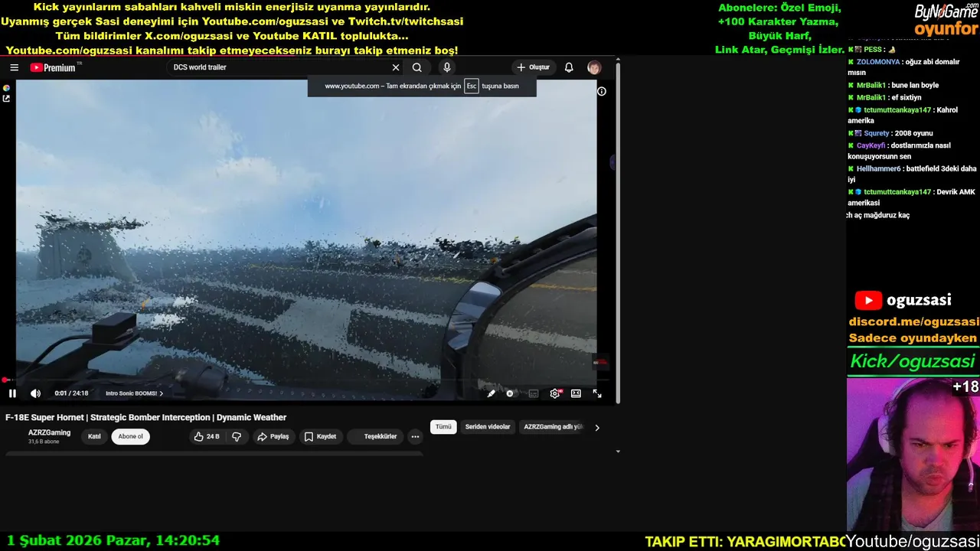Screen dimensions: 980x551
Task: Click the date 1 Şubat 2026 Pazar clock
Action: pos(113,540)
